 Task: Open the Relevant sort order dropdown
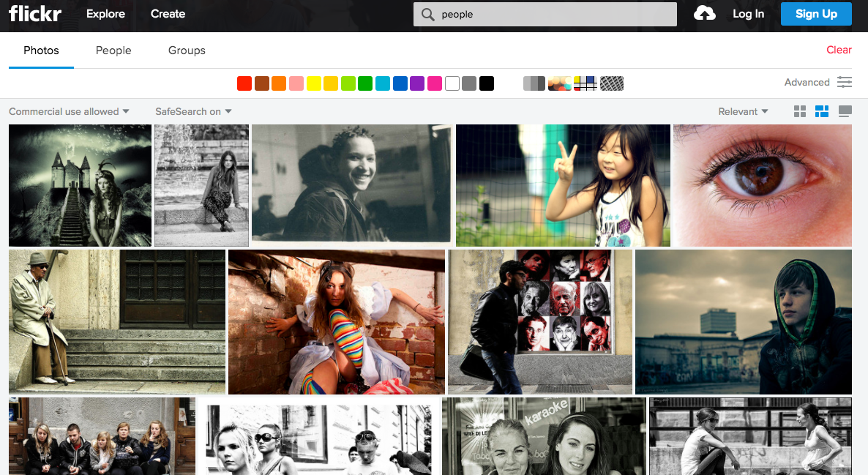click(x=742, y=111)
